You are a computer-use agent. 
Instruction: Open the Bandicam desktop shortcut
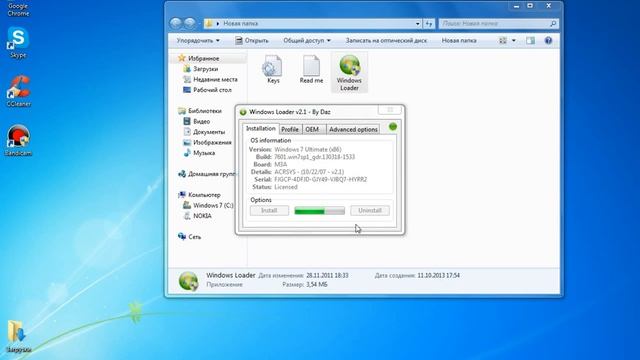click(x=18, y=140)
